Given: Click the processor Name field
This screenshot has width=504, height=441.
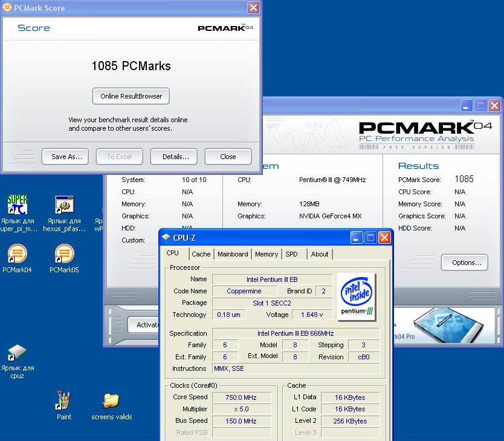Looking at the screenshot, I should [x=272, y=279].
